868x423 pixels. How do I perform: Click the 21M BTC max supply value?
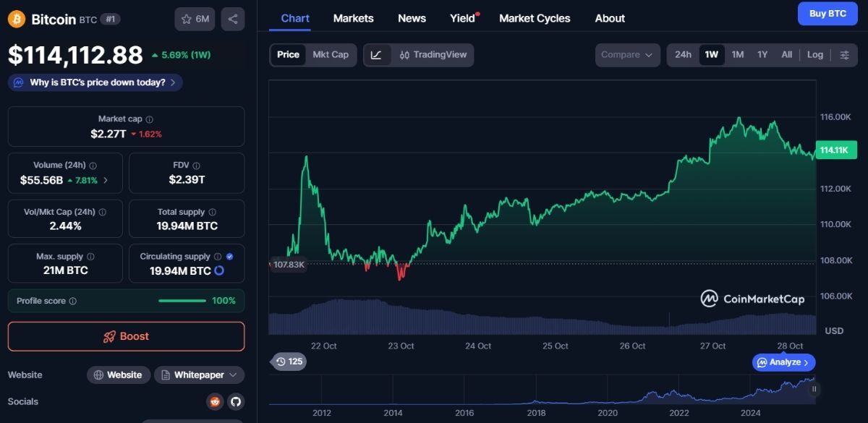click(65, 270)
